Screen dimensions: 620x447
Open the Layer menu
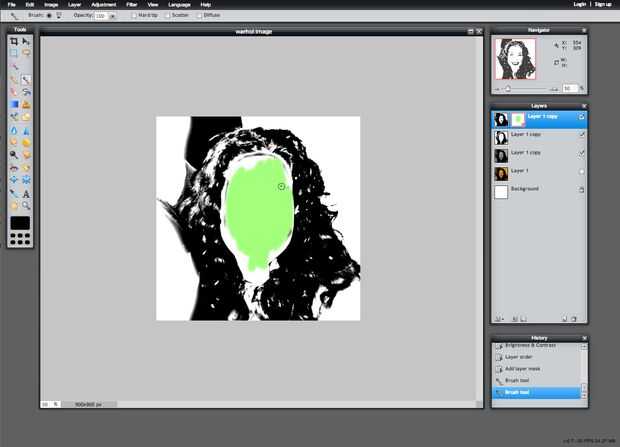point(74,5)
